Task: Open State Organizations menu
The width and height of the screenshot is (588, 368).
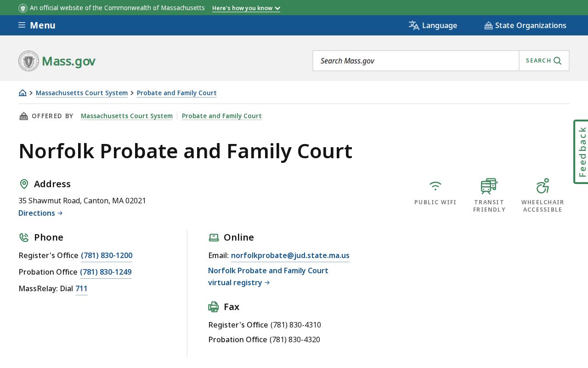Action: [525, 25]
